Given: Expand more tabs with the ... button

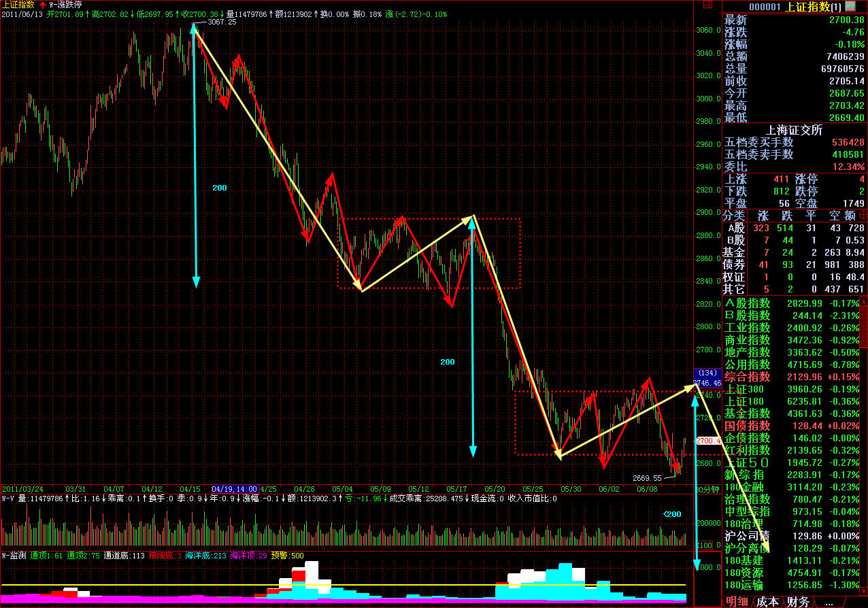Looking at the screenshot, I should [x=829, y=602].
